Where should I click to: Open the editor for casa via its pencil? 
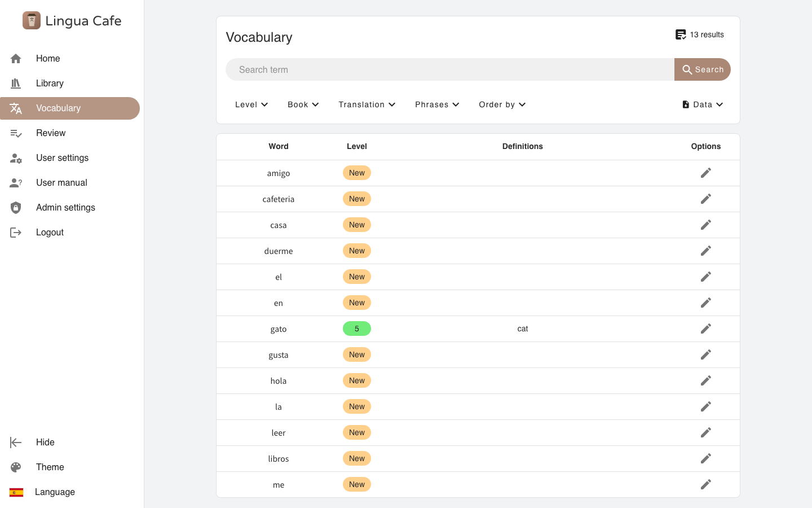coord(706,225)
